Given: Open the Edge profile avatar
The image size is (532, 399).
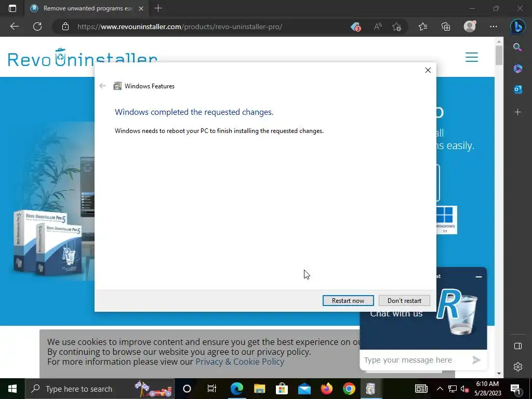Looking at the screenshot, I should click(470, 26).
